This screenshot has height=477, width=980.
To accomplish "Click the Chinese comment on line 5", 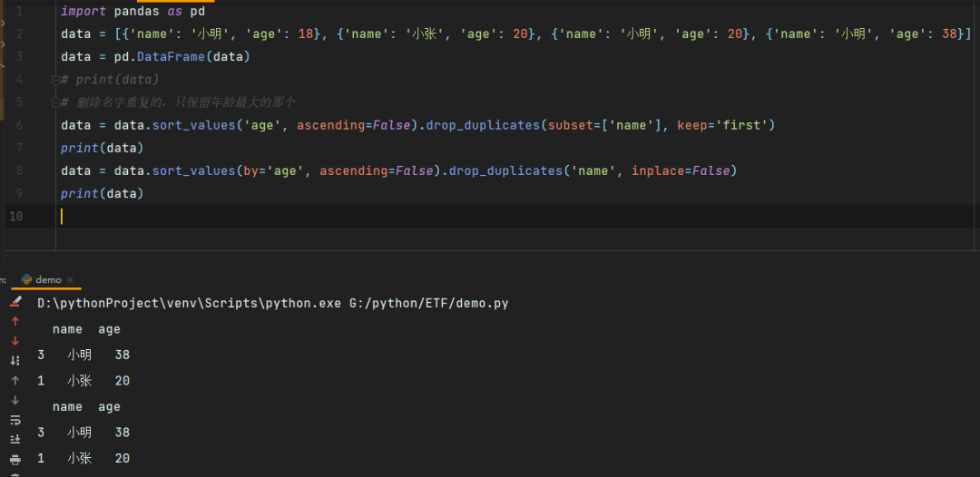I will 178,102.
